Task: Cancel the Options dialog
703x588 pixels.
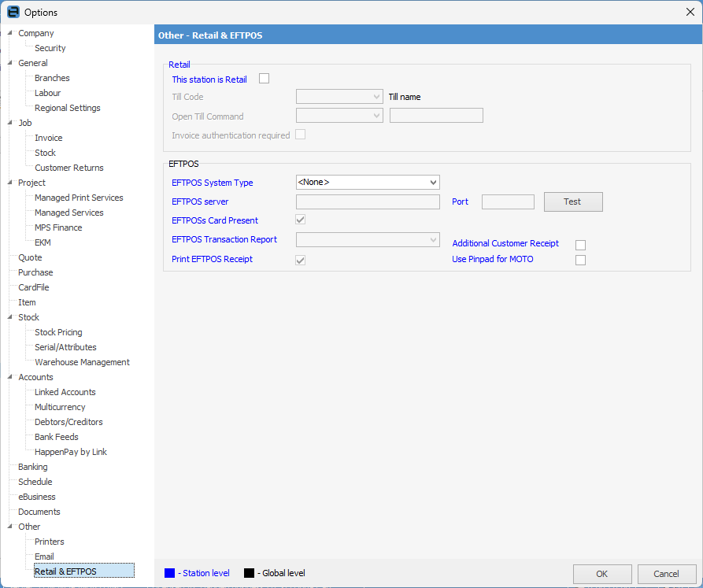Action: pos(666,574)
